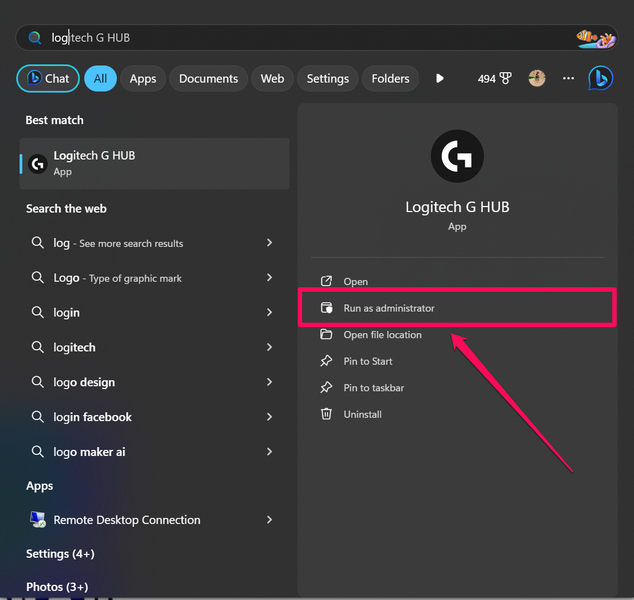
Task: Switch to the Documents filter tab
Action: coord(208,78)
